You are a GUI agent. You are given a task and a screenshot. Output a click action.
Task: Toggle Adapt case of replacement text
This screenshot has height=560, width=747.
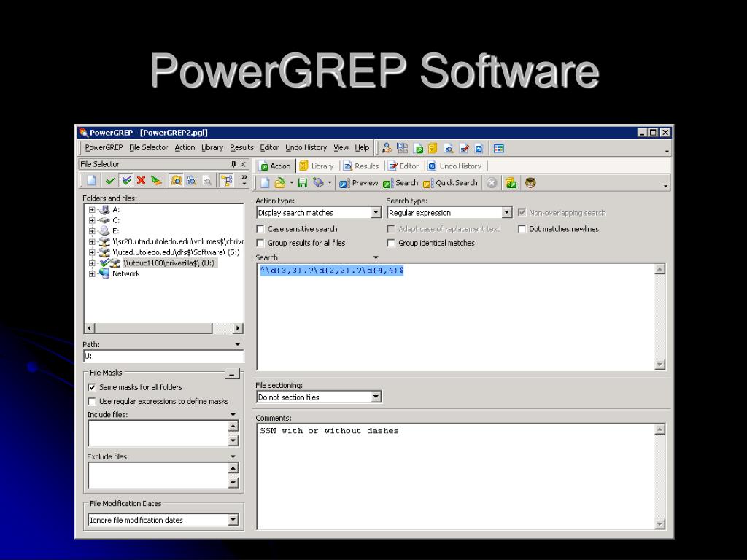391,229
